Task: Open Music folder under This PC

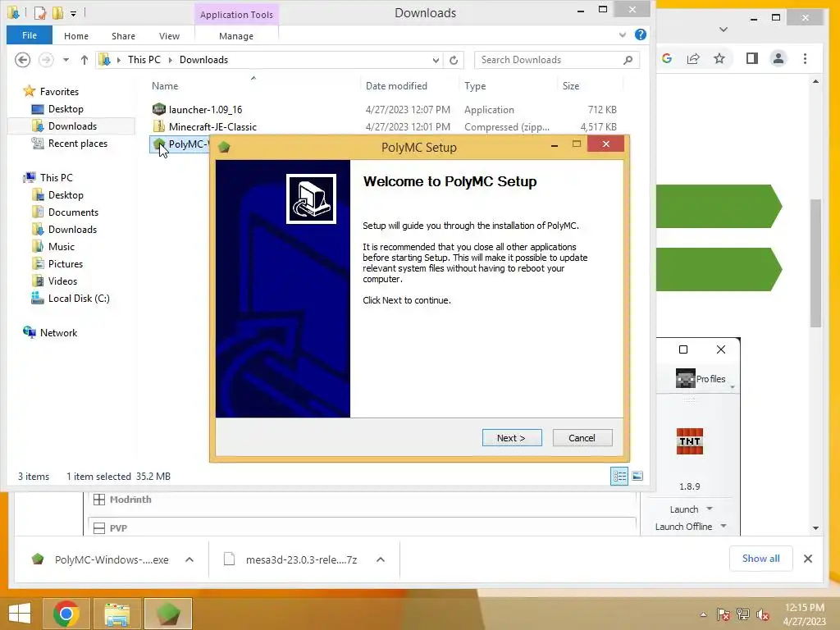Action: [61, 246]
